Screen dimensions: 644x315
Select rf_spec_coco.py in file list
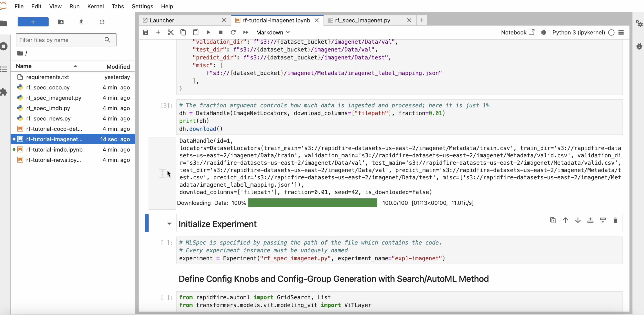click(73, 87)
